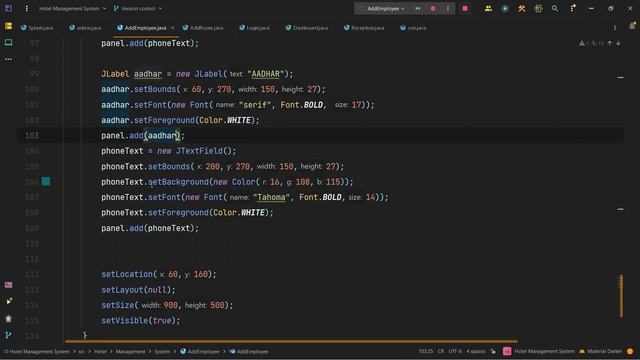Screen dimensions: 640x360
Task: Switch to the Splash.java tab
Action: click(x=37, y=28)
